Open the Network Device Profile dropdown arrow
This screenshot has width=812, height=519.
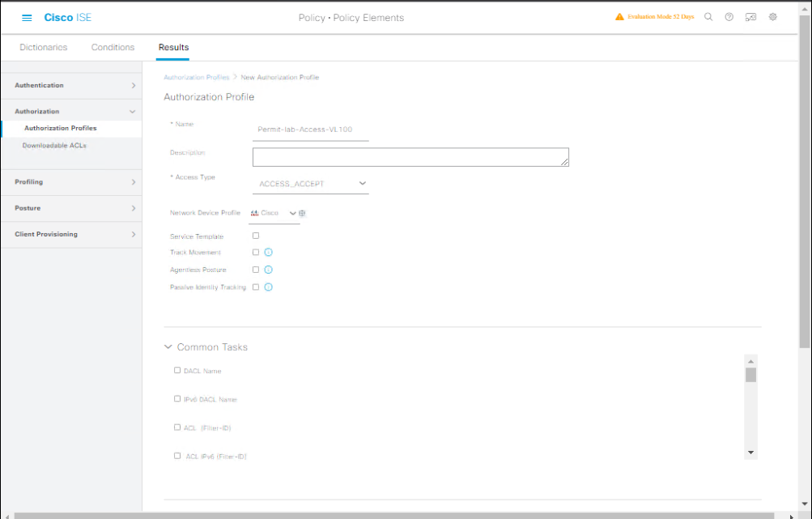click(292, 213)
